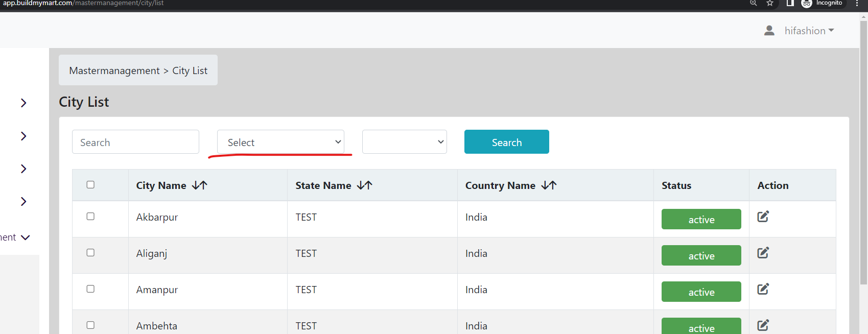
Task: Check the Ambehta row checkbox
Action: coord(90,325)
